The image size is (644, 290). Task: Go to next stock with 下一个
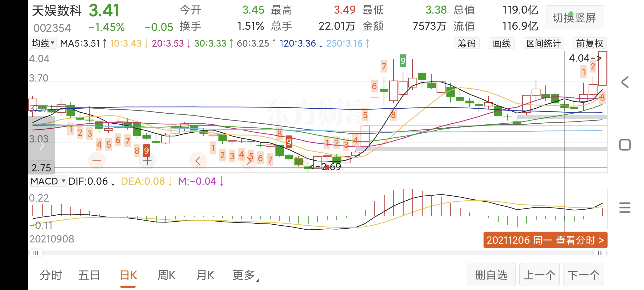[583, 275]
